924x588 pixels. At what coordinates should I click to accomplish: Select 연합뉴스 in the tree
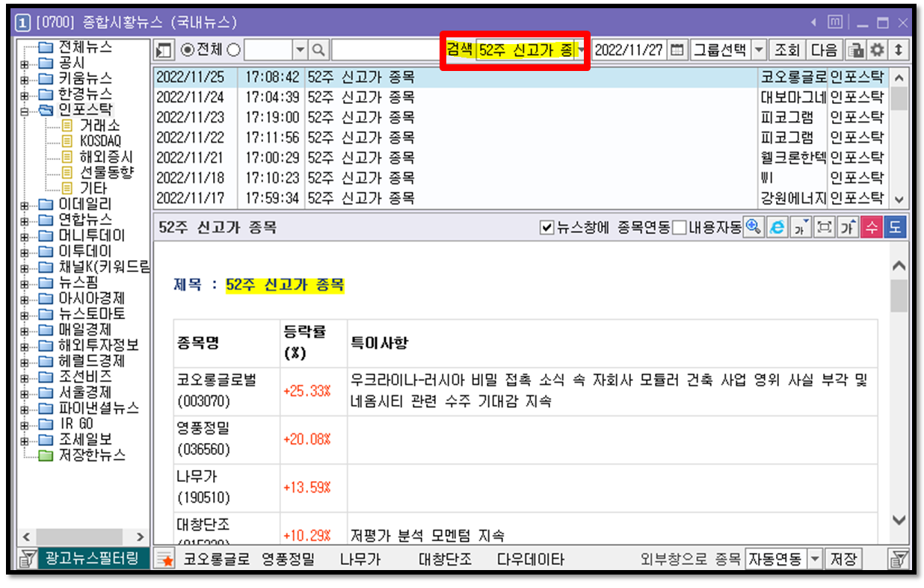click(x=85, y=220)
